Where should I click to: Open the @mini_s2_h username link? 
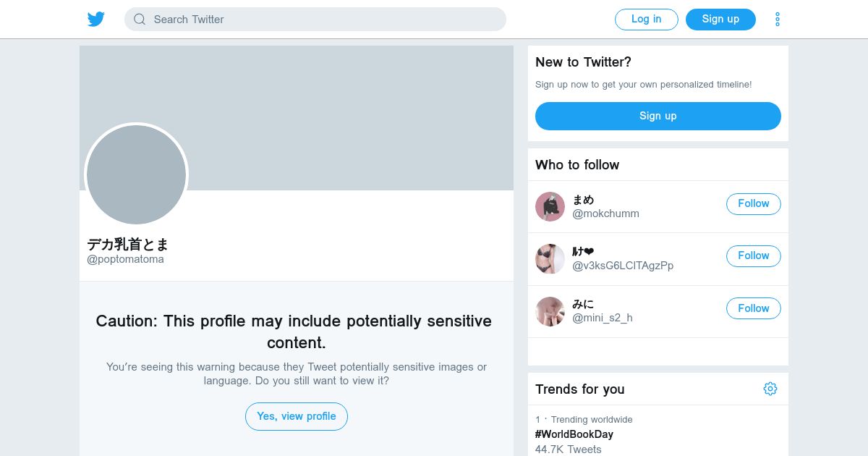[x=602, y=318]
